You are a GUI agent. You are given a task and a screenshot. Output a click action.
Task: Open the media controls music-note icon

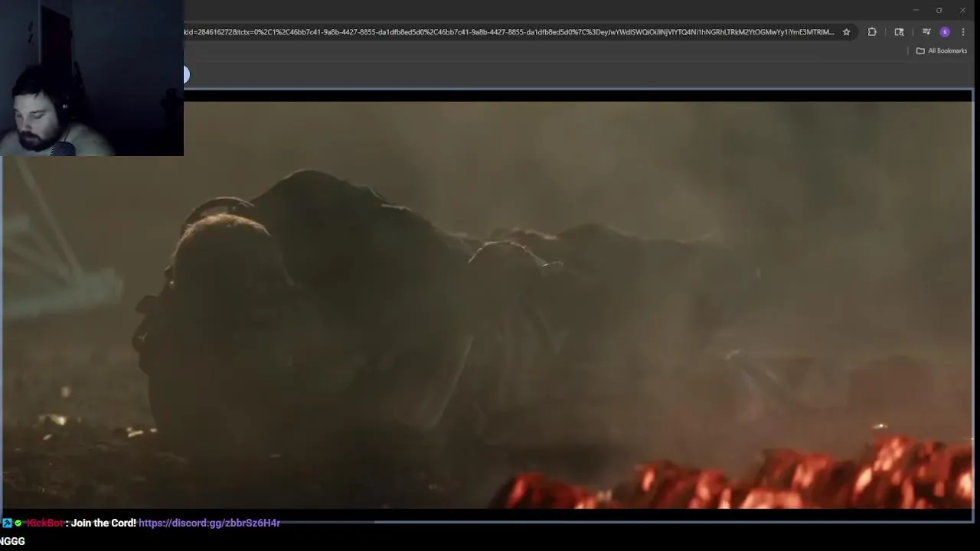pos(926,32)
